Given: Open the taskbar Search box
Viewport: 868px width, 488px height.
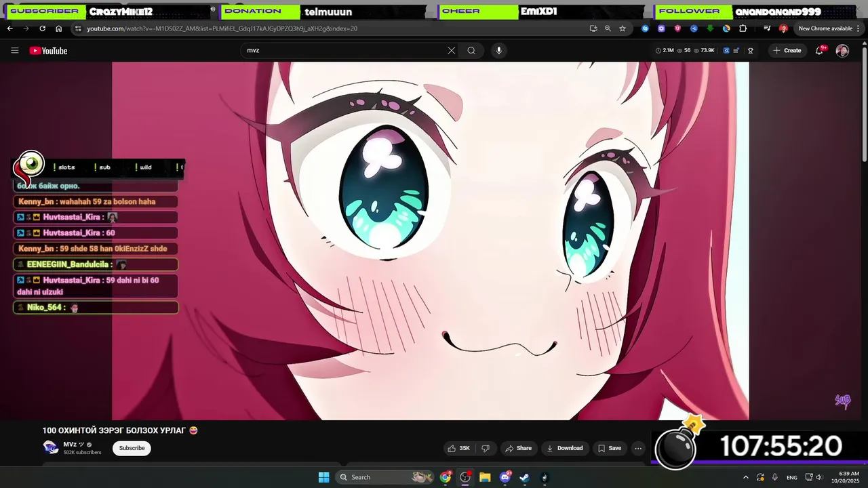Looking at the screenshot, I should click(x=385, y=477).
